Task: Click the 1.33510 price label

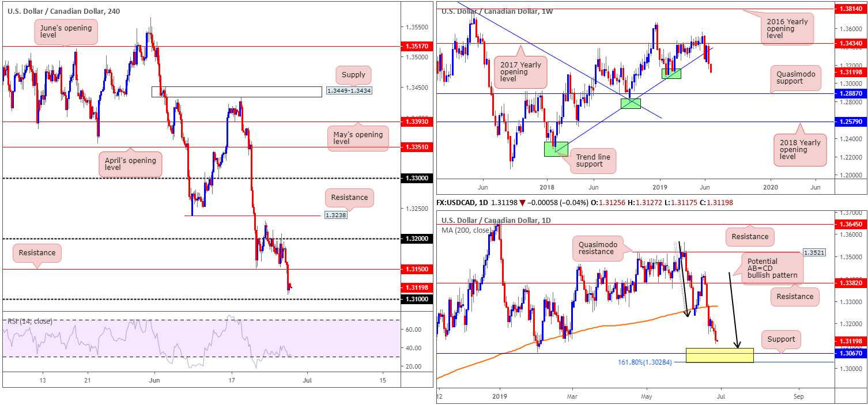Action: point(416,147)
